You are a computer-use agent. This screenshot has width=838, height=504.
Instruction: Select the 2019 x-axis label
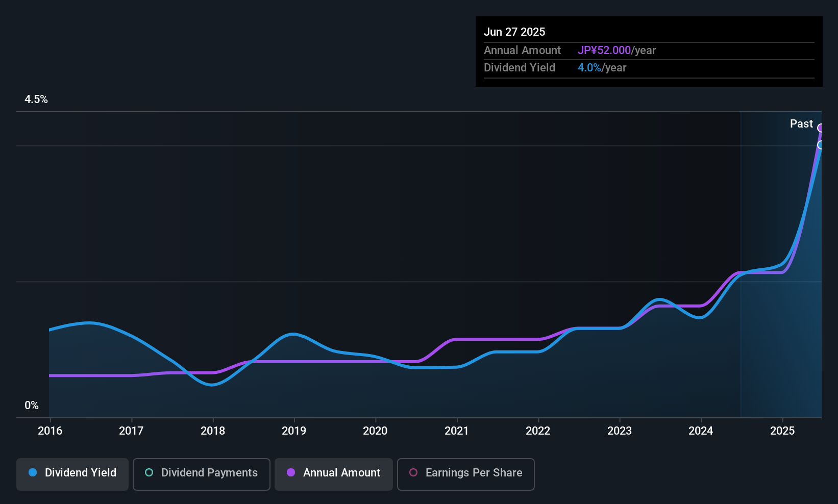(294, 431)
